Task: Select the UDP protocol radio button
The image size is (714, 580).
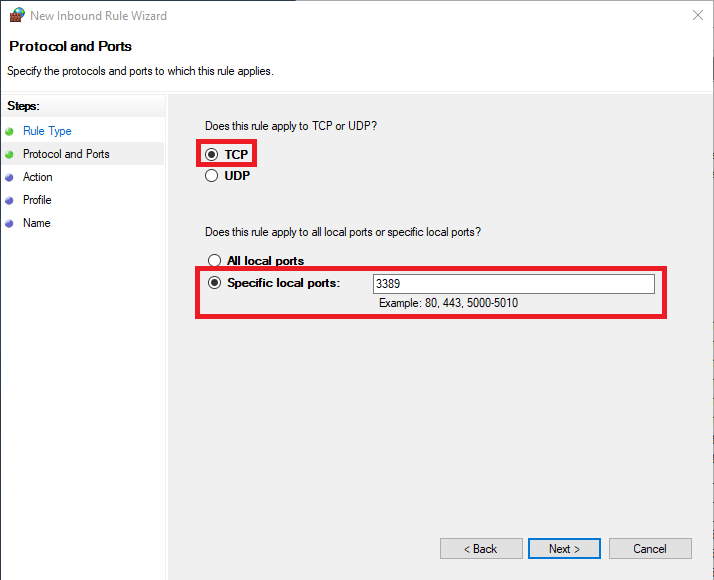Action: point(211,176)
